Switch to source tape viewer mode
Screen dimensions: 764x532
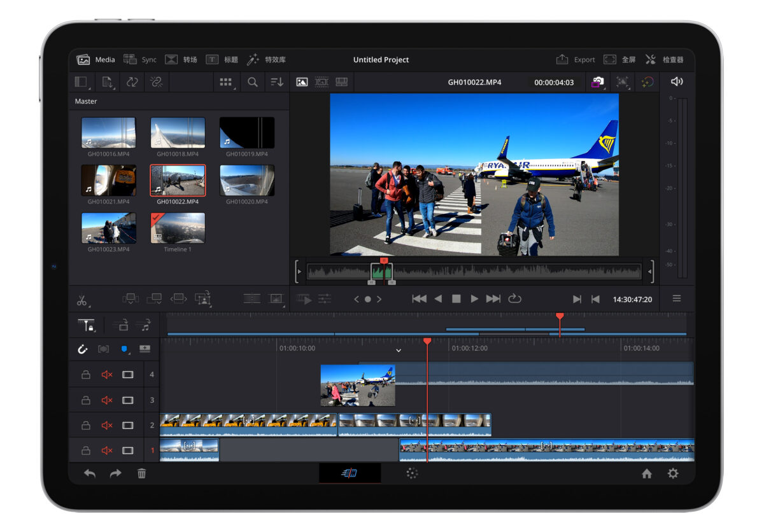pos(322,82)
